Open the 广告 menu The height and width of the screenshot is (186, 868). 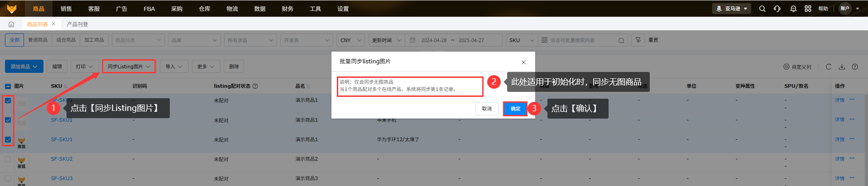[x=121, y=9]
